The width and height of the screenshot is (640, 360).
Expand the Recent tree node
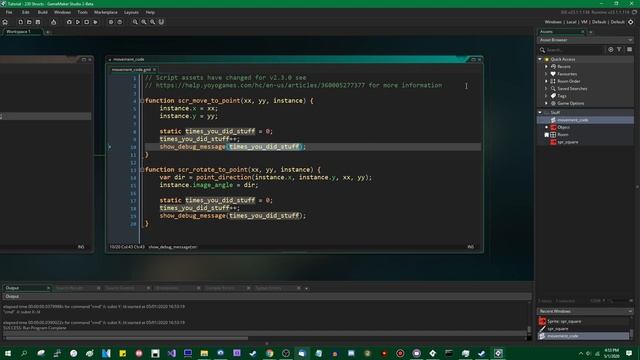[546, 67]
